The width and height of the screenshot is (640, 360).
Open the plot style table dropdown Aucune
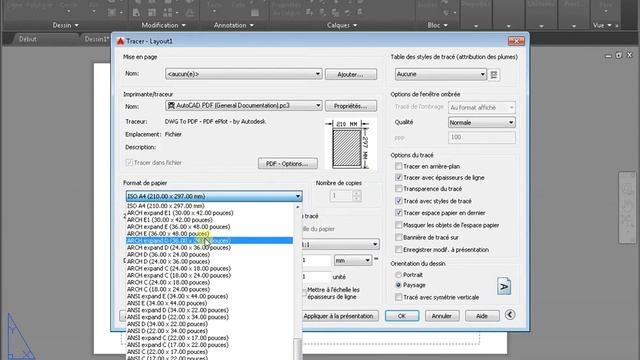[x=441, y=74]
